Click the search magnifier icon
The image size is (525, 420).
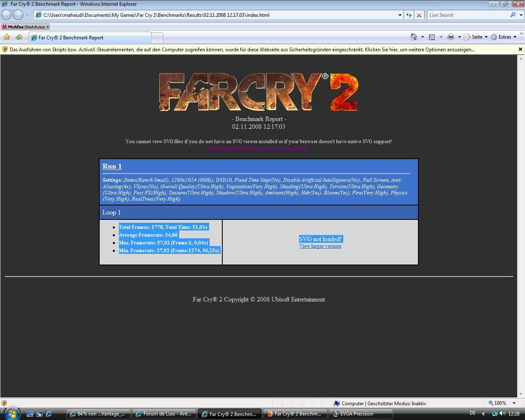point(513,15)
